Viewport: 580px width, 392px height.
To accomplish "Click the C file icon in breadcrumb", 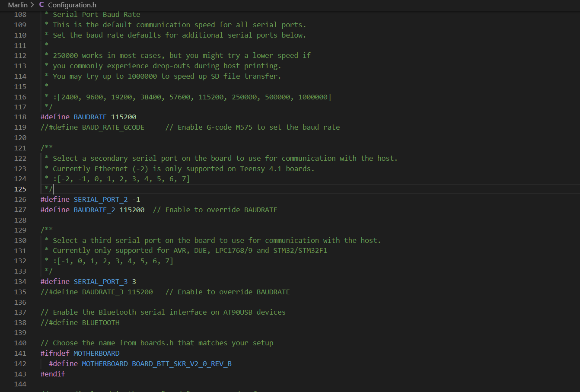I will [41, 5].
